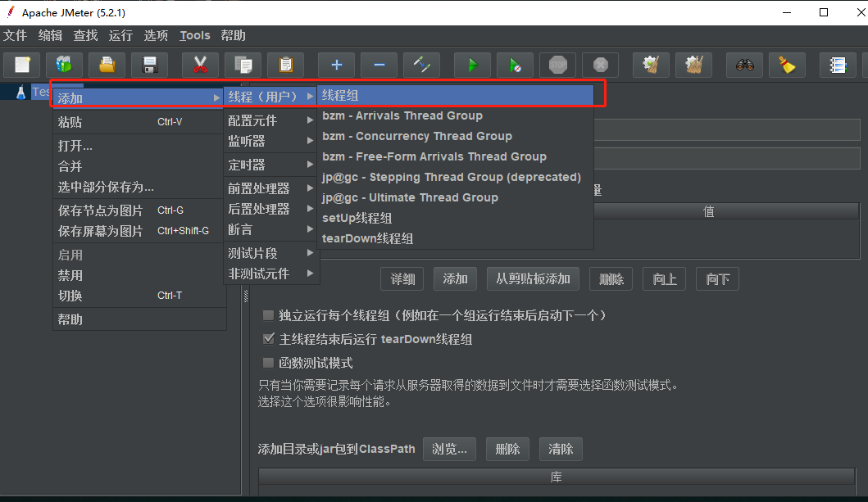The image size is (868, 502).
Task: Choose bzm - Free-Form Arrivals Thread Group
Action: [x=455, y=156]
